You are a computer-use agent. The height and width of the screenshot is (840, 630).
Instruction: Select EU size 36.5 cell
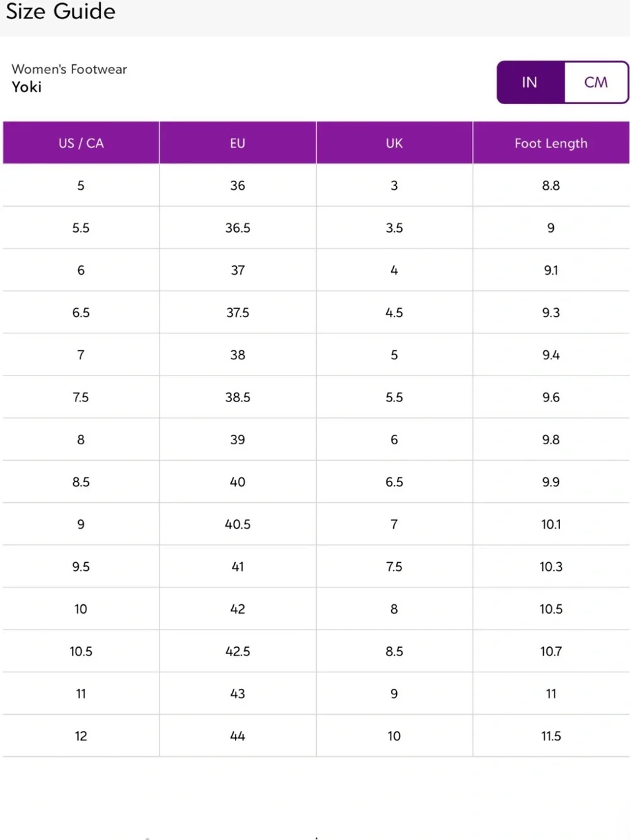(238, 227)
